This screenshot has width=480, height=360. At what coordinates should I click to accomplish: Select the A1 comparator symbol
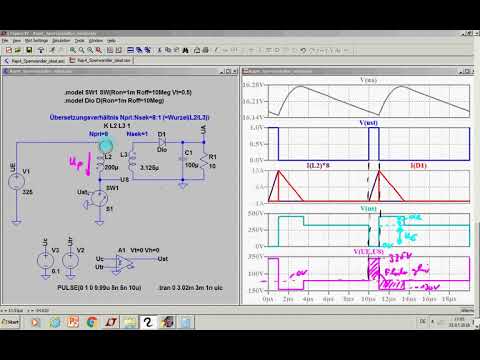tap(124, 263)
